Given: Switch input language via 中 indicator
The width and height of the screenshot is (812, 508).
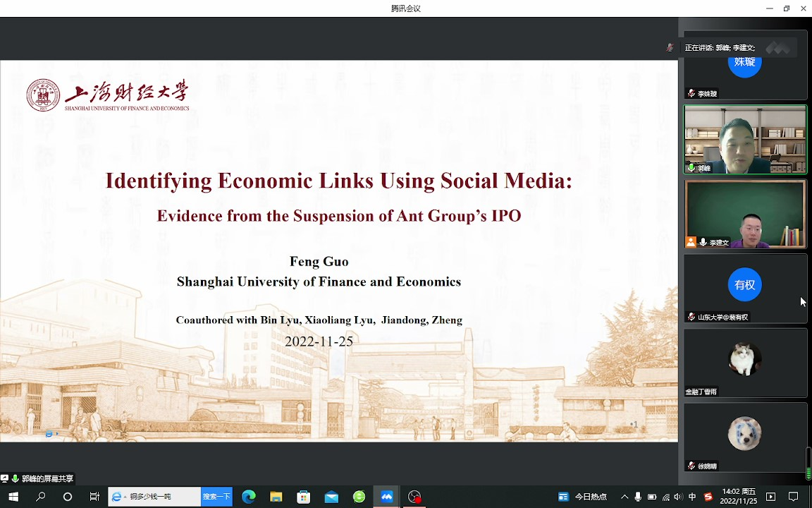Looking at the screenshot, I should pos(692,497).
